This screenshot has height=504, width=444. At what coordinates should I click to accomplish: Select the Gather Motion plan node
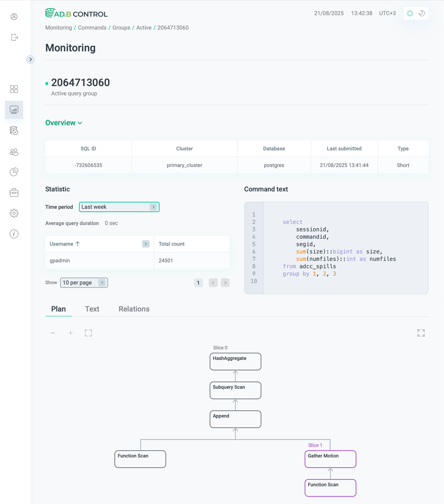330,459
